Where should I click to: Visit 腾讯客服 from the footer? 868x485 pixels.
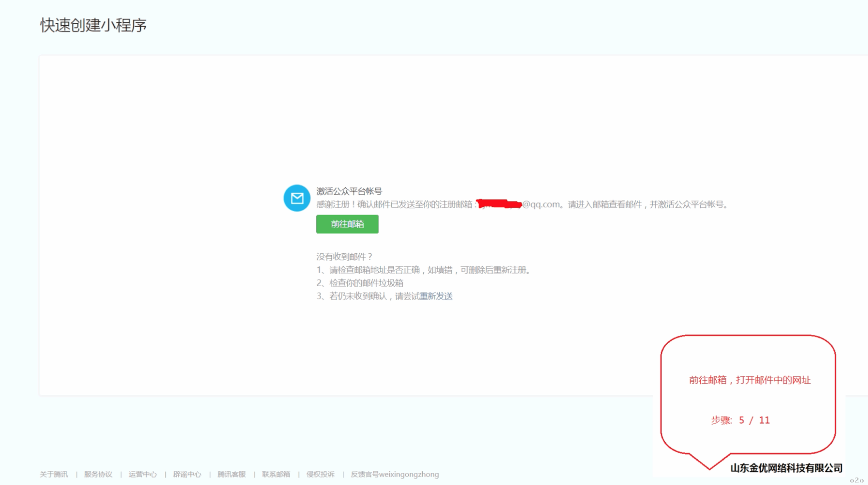(x=232, y=474)
